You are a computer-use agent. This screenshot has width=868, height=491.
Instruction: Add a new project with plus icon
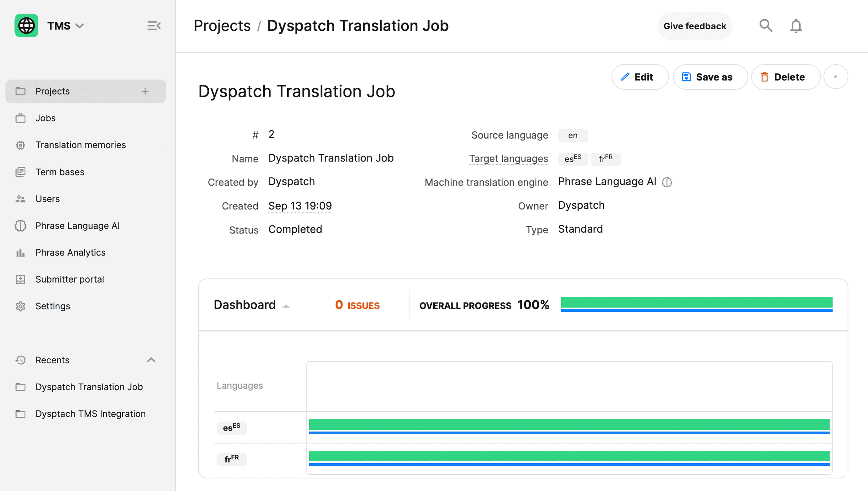pyautogui.click(x=145, y=91)
